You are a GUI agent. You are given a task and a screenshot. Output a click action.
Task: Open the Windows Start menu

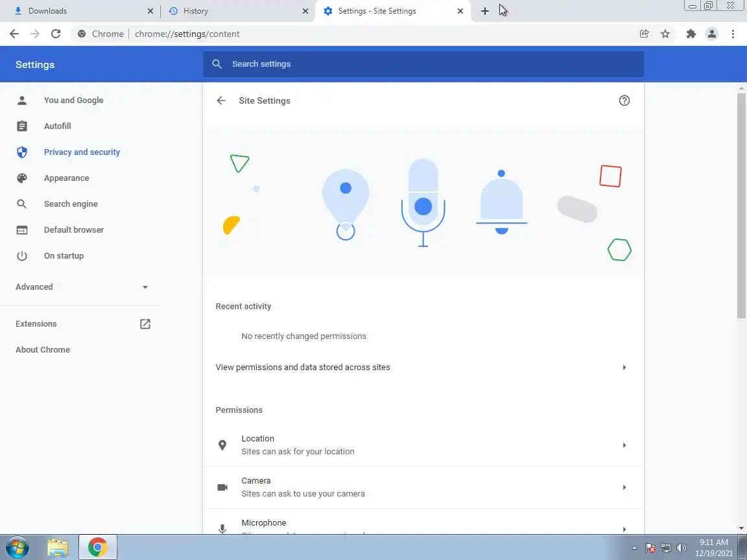tap(18, 547)
